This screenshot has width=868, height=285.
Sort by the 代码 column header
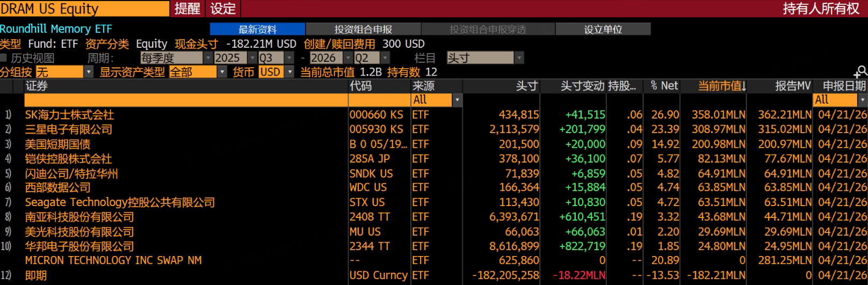pyautogui.click(x=360, y=86)
